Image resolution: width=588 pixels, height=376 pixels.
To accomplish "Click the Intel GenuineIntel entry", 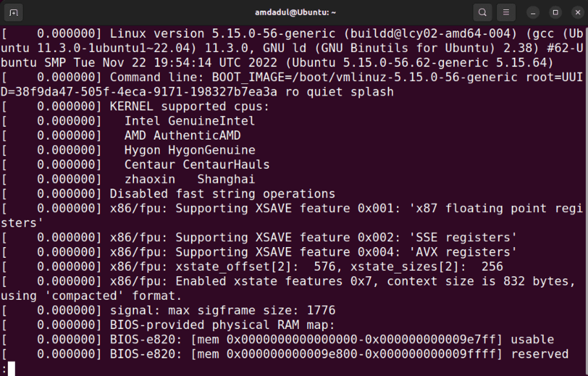I will (x=189, y=120).
